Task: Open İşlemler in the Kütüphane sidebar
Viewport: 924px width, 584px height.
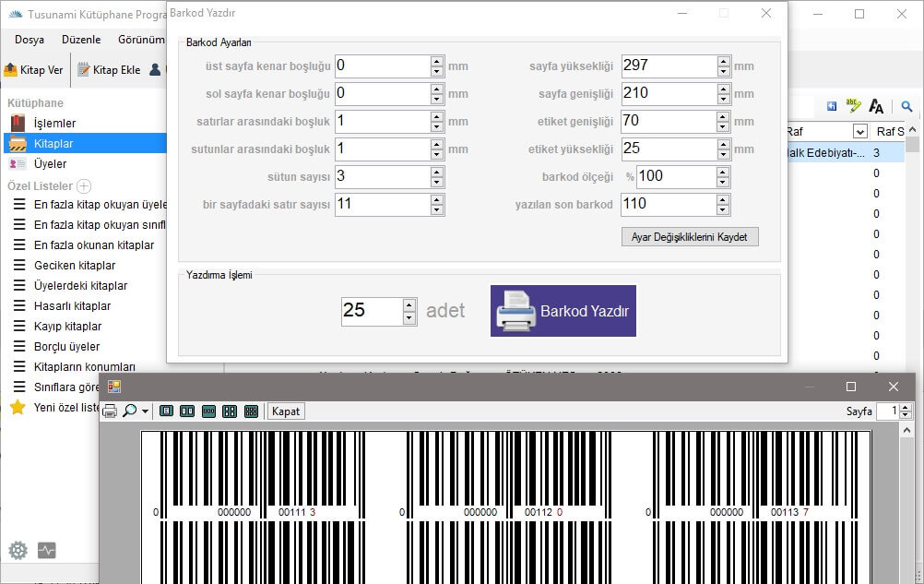Action: click(54, 123)
